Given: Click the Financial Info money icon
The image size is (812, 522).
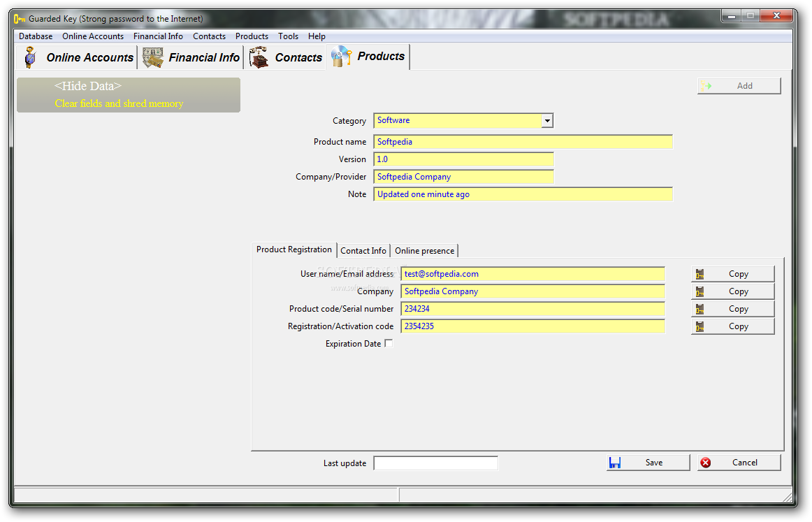Looking at the screenshot, I should 153,57.
